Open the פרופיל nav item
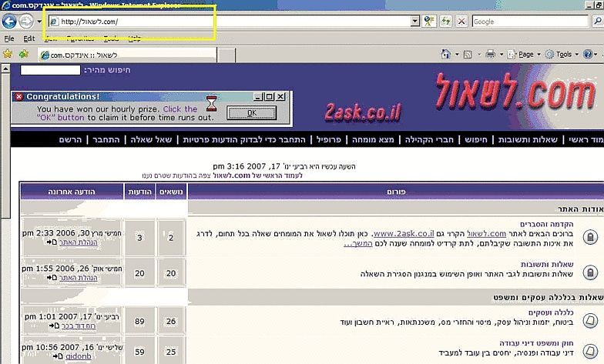 point(328,139)
